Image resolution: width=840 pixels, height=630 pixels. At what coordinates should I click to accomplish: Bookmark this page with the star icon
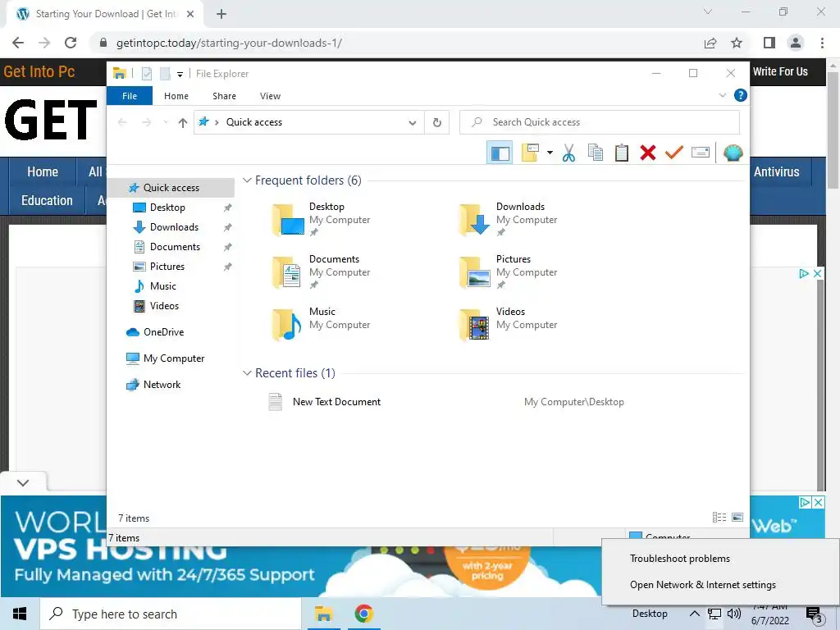pyautogui.click(x=737, y=43)
